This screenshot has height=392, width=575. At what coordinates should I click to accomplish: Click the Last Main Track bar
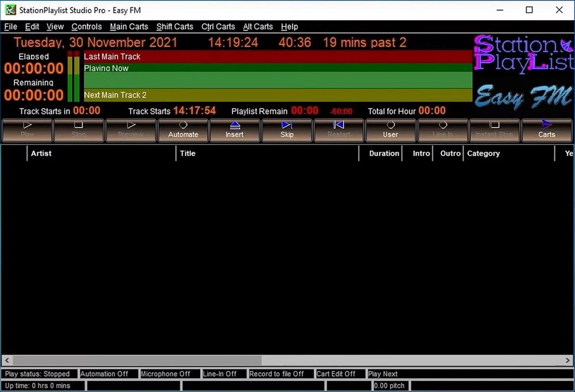tap(278, 56)
